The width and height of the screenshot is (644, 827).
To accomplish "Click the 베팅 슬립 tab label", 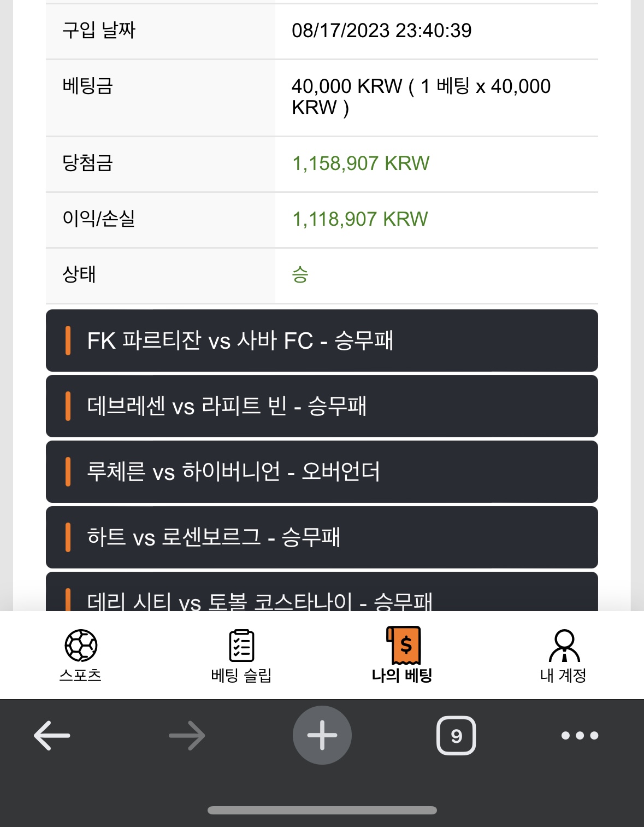I will click(x=241, y=676).
